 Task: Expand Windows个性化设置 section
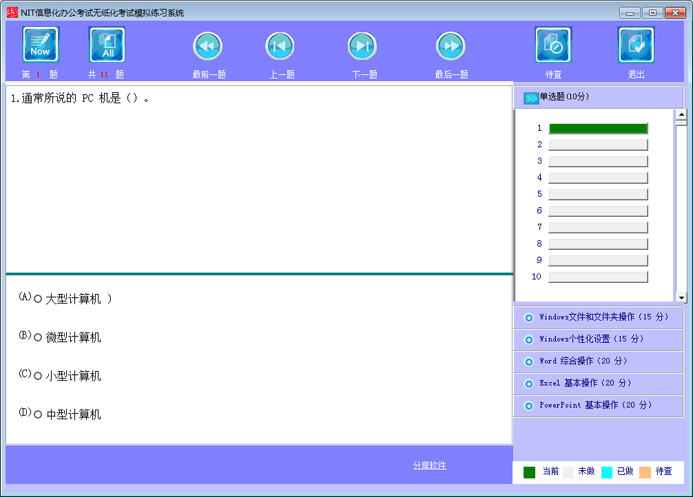pyautogui.click(x=598, y=339)
